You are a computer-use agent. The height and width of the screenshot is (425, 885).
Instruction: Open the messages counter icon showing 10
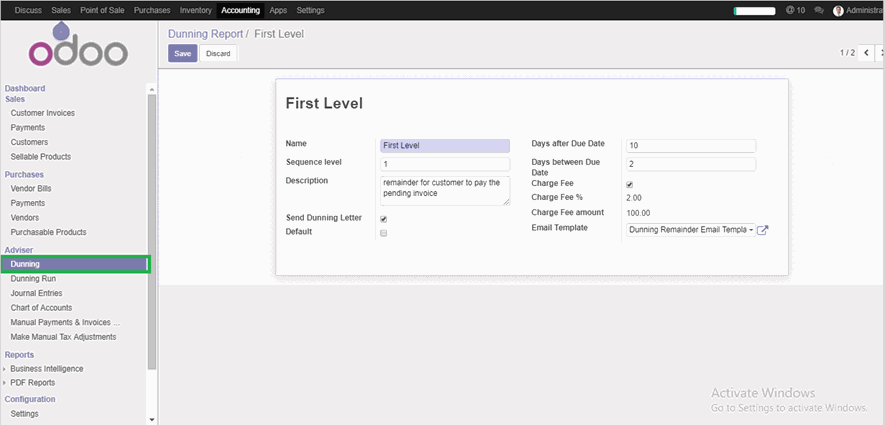[795, 10]
